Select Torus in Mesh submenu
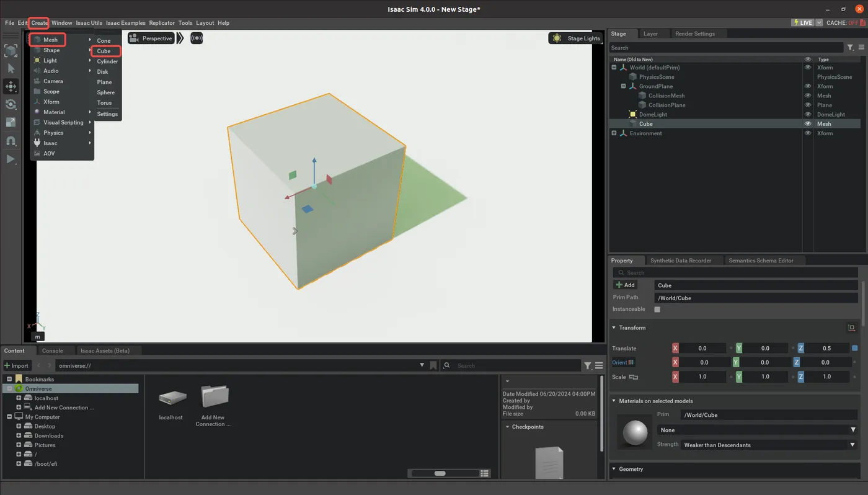The width and height of the screenshot is (868, 495). point(105,103)
